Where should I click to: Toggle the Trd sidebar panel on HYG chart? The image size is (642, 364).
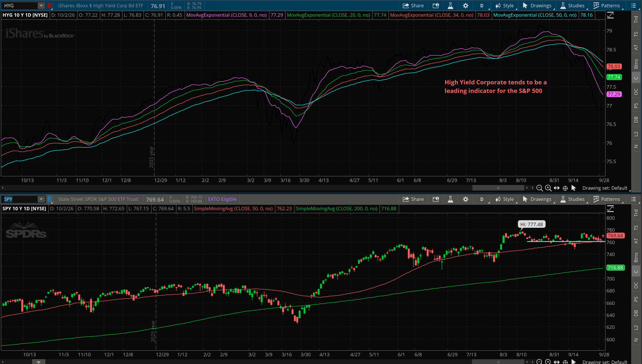(636, 19)
